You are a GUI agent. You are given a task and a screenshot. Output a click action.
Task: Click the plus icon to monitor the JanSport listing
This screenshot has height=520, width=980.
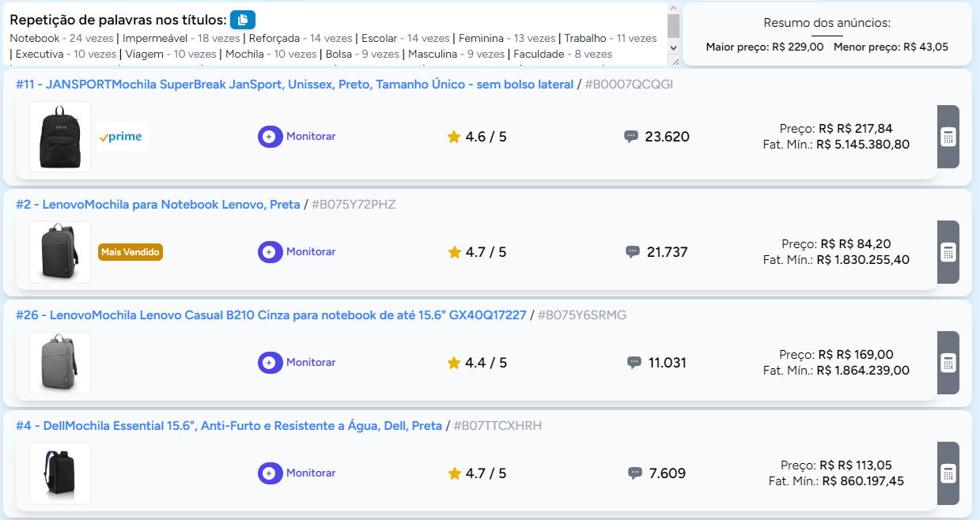tap(270, 137)
